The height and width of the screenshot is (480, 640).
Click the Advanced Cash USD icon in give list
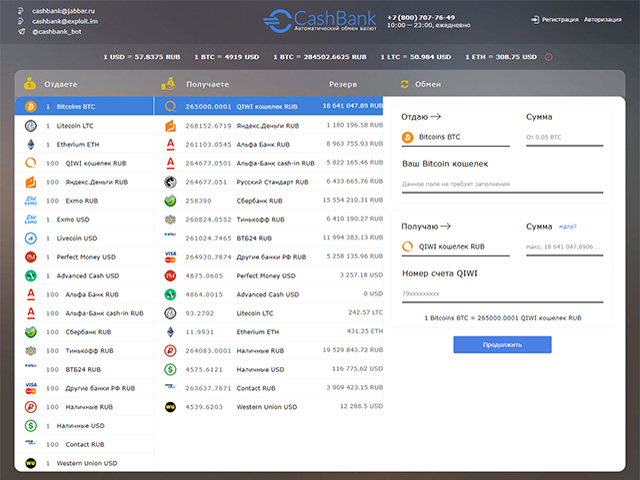click(x=31, y=276)
